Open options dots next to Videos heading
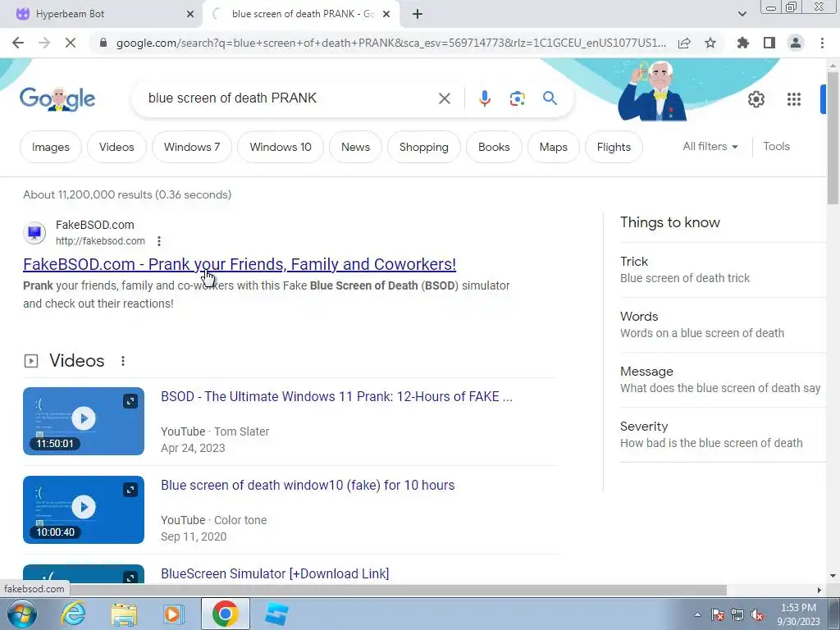Viewport: 840px width, 630px height. pyautogui.click(x=123, y=361)
